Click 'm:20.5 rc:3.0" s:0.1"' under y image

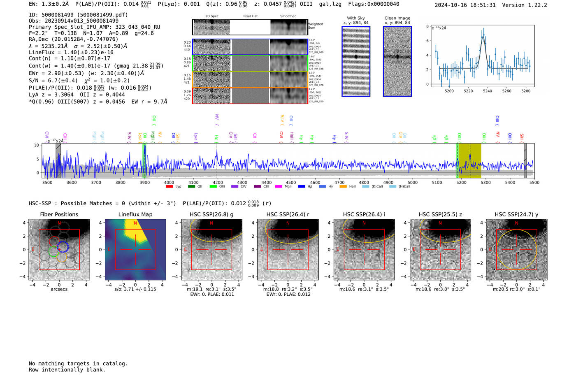click(x=517, y=289)
